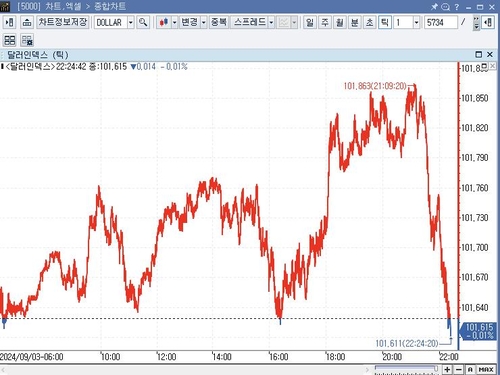500x375 pixels.
Task: Maximize the 달러인덱스 chart pane
Action: [479, 54]
